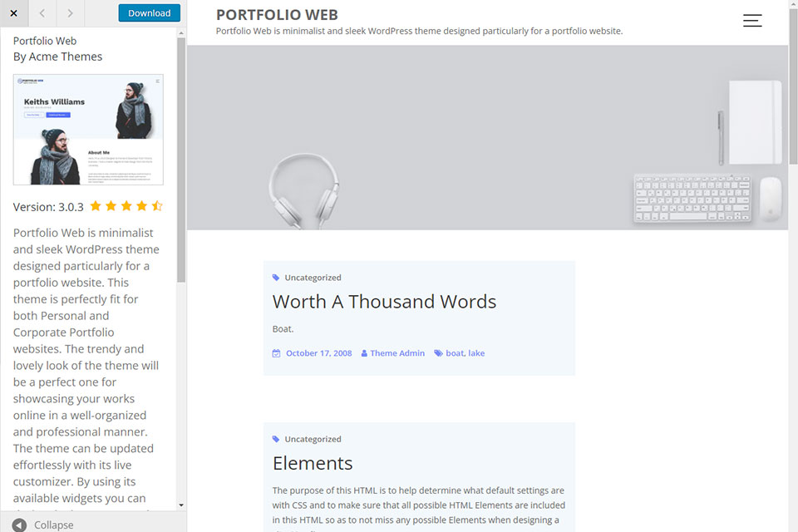
Task: Click the Portfolio Web theme name in sidebar
Action: pyautogui.click(x=45, y=41)
